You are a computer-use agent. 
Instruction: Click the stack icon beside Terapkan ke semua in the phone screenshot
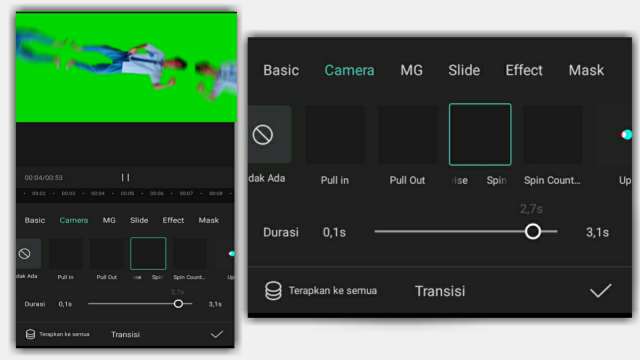(x=30, y=334)
